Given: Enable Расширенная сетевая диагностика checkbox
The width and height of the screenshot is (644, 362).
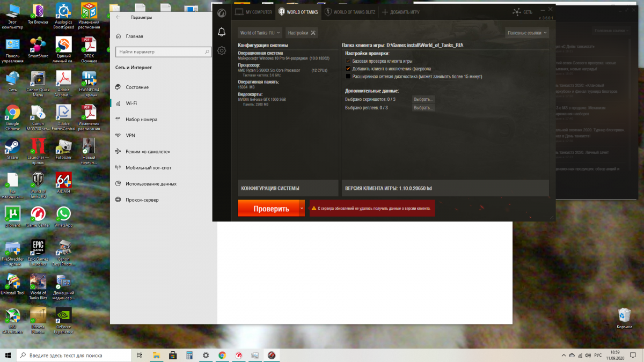Looking at the screenshot, I should click(x=348, y=77).
